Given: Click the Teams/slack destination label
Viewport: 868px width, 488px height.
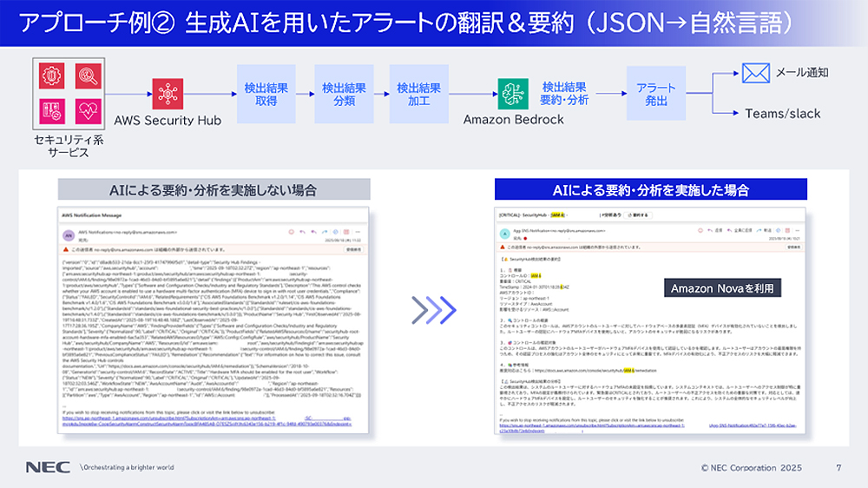Looking at the screenshot, I should 782,114.
